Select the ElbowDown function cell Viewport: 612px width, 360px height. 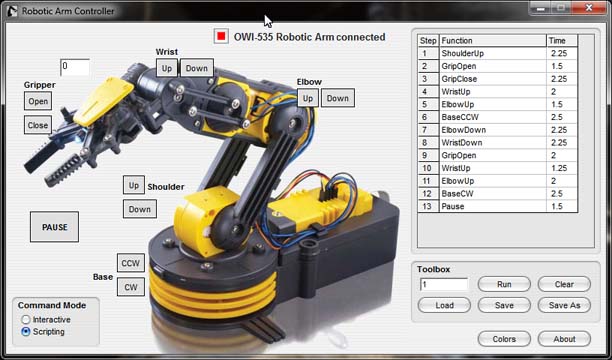coord(493,130)
